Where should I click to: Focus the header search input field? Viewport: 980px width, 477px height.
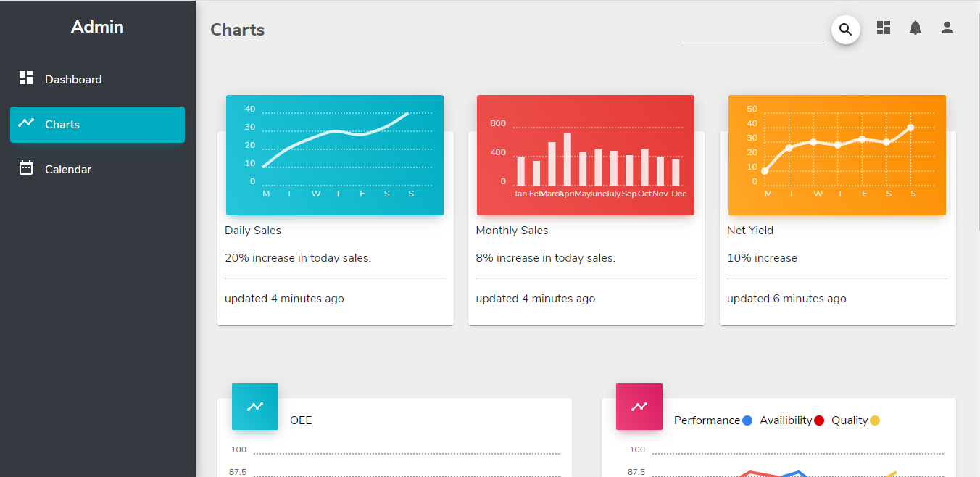coord(753,30)
